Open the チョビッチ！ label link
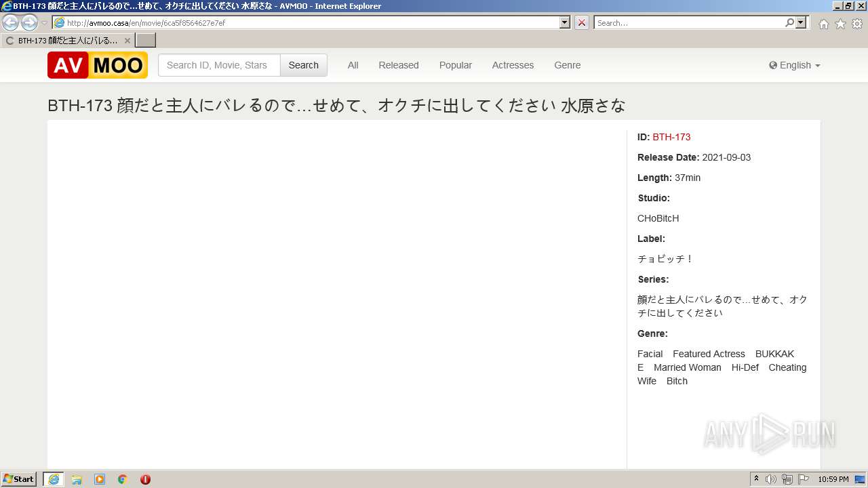Screen dimensions: 868x488 pos(666,259)
